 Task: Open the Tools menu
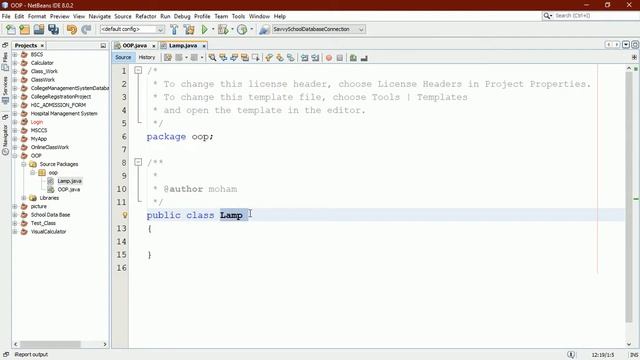238,16
